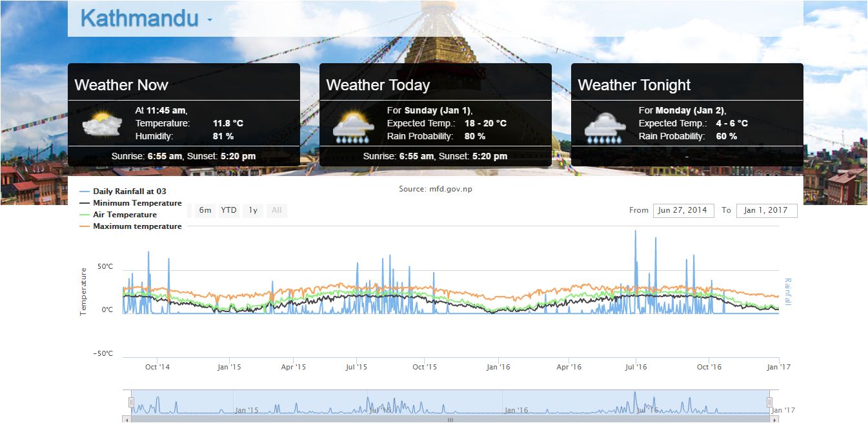Toggle Daily Rainfall at 03 series

129,192
